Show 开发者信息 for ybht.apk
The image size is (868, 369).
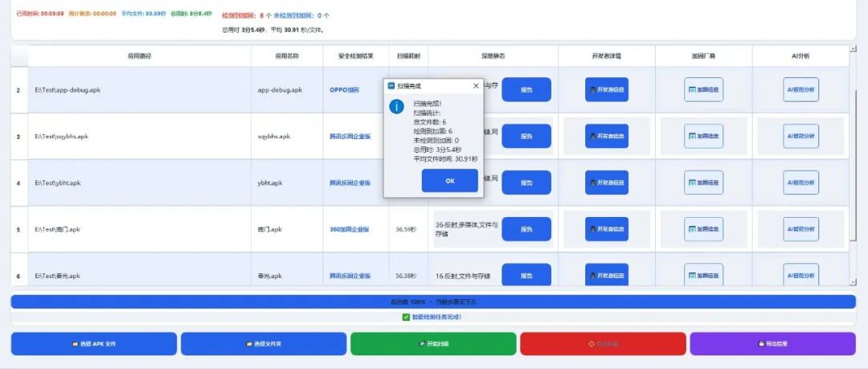point(607,182)
